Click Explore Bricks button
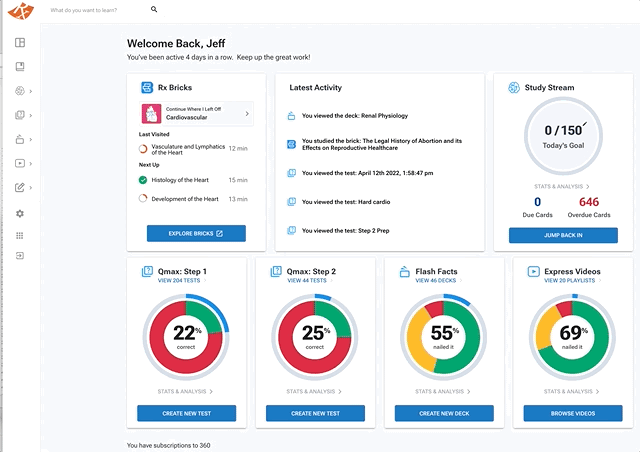Viewport: 640px width, 452px height. [x=196, y=234]
